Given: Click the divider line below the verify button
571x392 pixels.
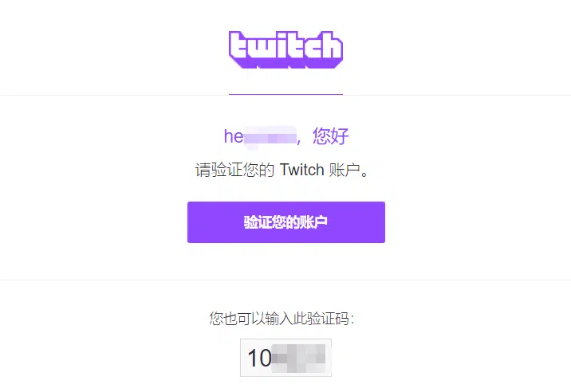Looking at the screenshot, I should [x=285, y=280].
